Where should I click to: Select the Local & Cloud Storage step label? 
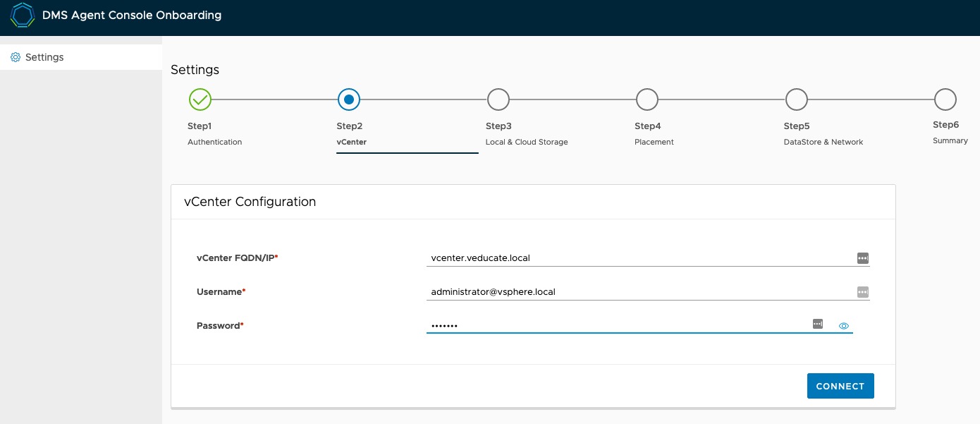click(x=527, y=142)
